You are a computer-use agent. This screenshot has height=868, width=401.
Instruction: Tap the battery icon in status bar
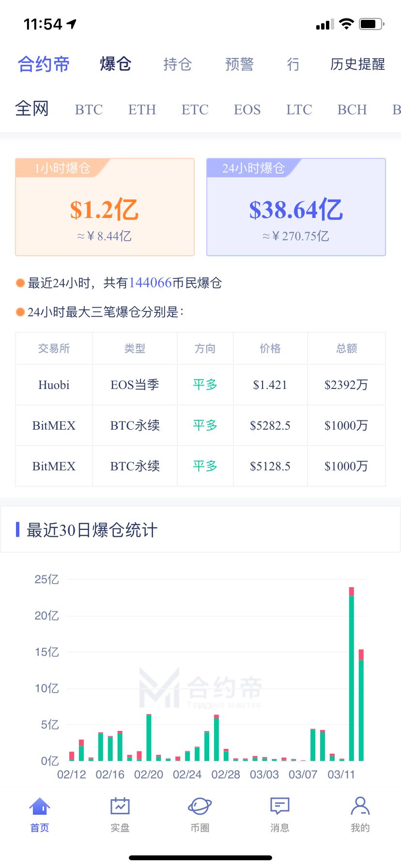coord(371,24)
